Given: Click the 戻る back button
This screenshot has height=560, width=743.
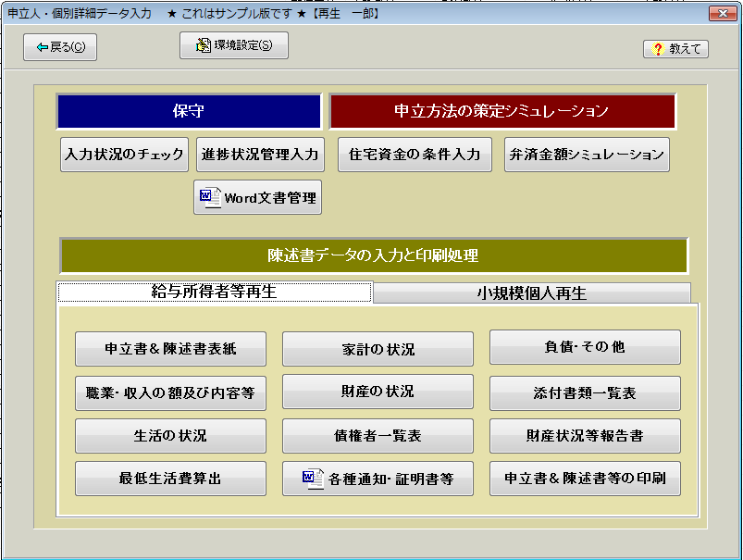Looking at the screenshot, I should pos(60,47).
